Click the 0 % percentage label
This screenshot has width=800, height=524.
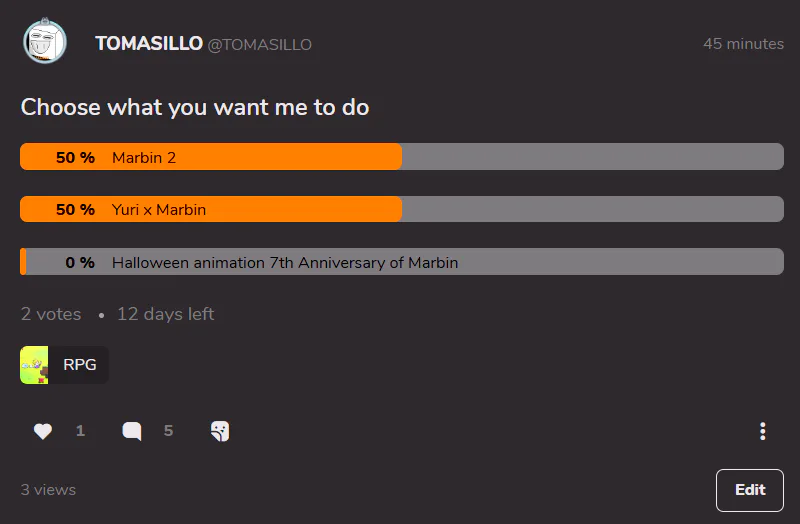pos(80,263)
